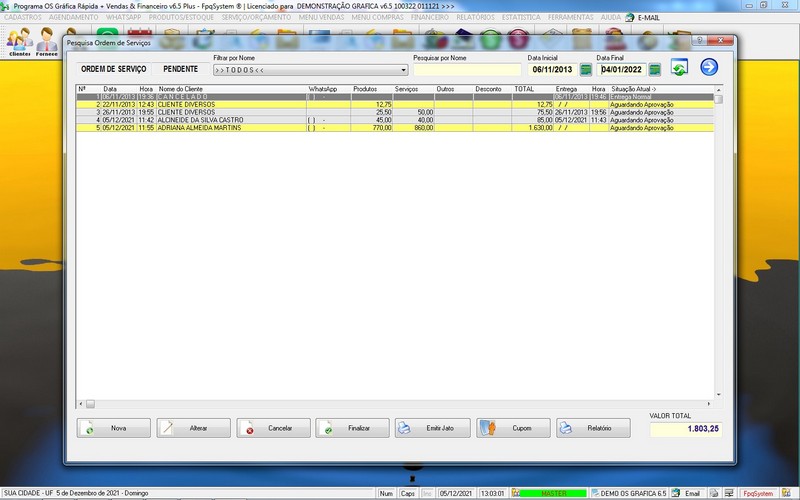
Task: Select CLIENTE DIVERSOS row dated 22/11/2013
Action: 395,105
